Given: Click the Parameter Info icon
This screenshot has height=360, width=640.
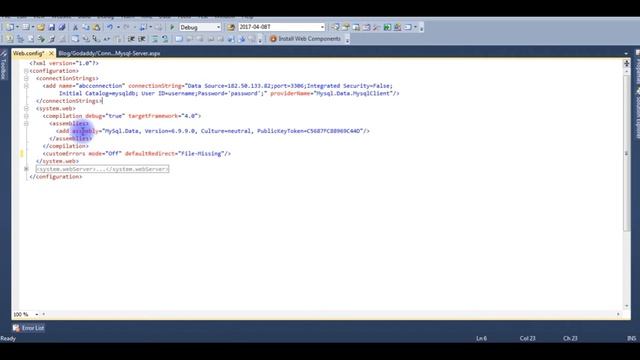Looking at the screenshot, I should [x=86, y=39].
